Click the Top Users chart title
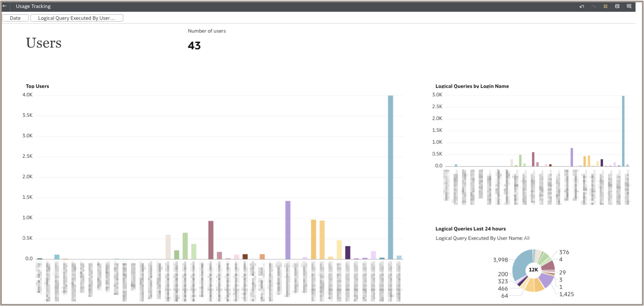The image size is (644, 306). (x=38, y=86)
